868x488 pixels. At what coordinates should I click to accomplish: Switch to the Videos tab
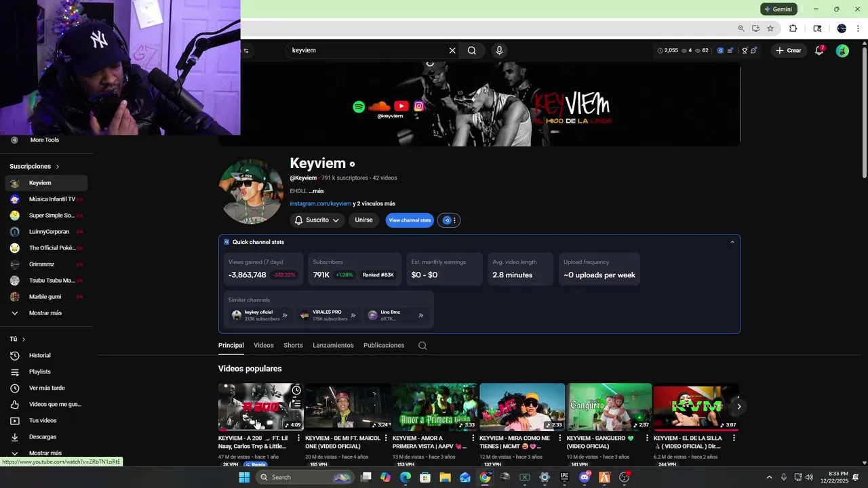(x=264, y=345)
